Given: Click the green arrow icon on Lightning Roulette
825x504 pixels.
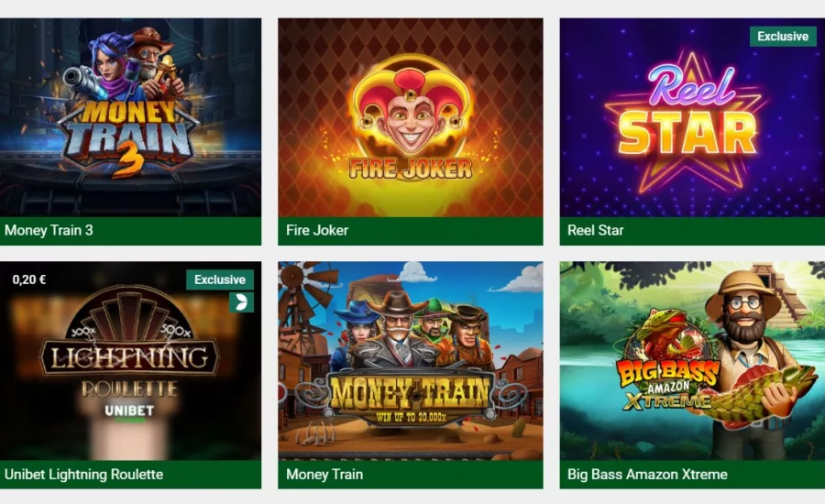Looking at the screenshot, I should click(241, 302).
